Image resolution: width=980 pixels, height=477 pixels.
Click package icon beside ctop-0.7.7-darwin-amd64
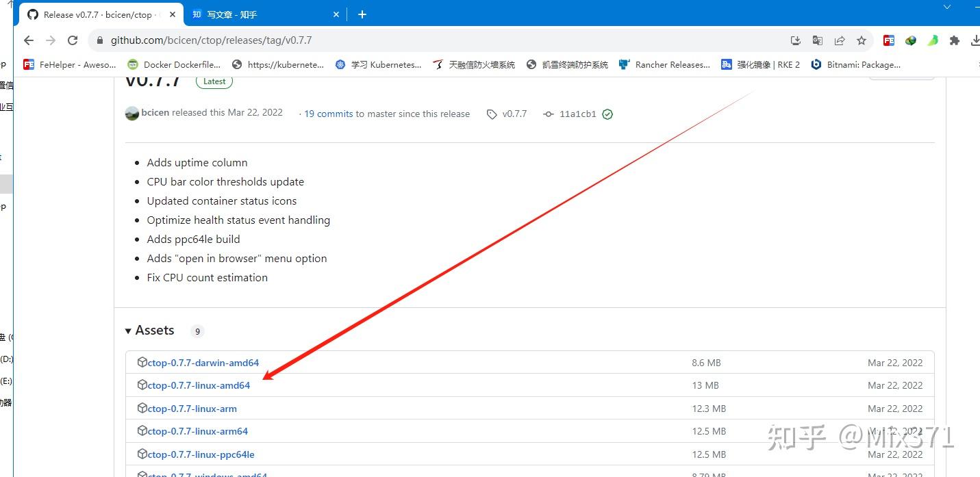142,362
